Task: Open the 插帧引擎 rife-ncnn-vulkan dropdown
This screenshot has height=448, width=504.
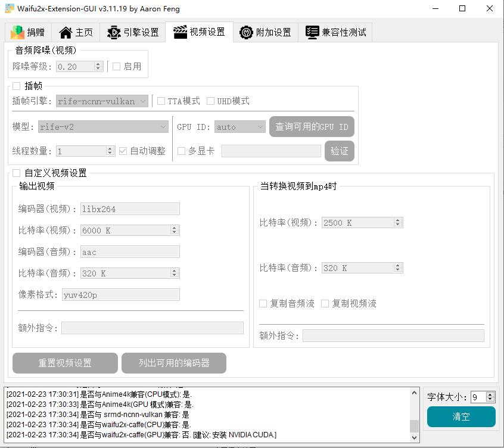Action: pos(102,101)
